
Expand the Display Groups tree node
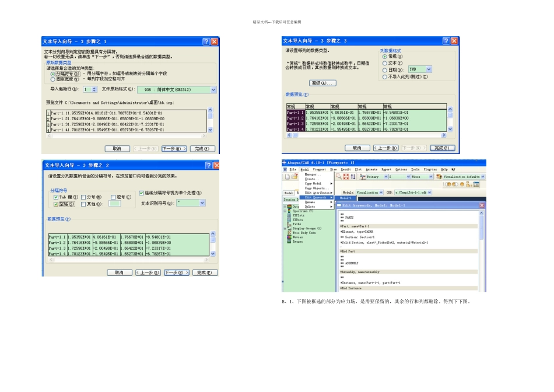285,228
